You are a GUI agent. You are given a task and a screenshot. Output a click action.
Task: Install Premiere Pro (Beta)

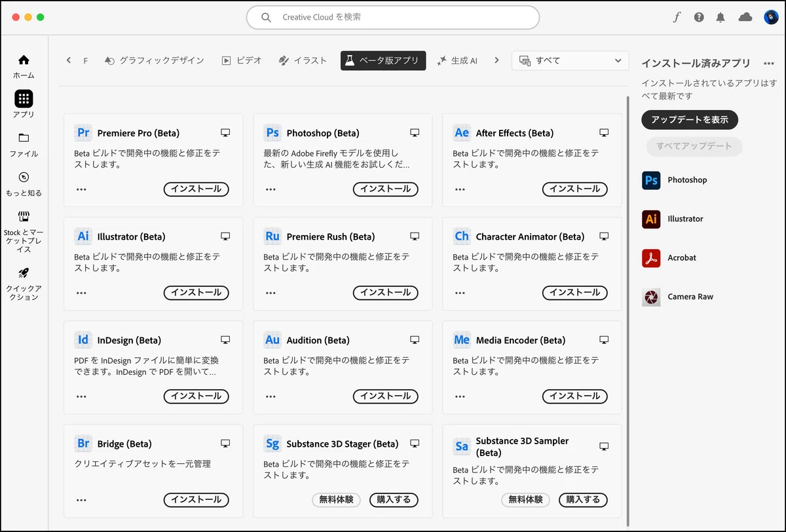(196, 189)
